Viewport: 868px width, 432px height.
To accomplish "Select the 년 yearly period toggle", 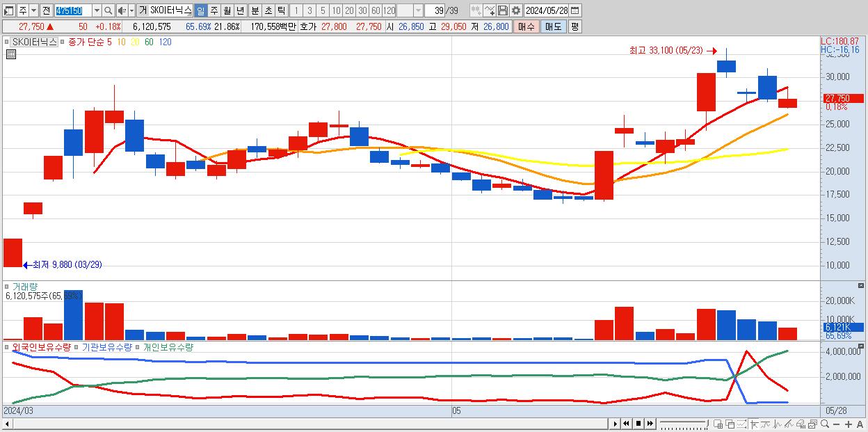I will (x=240, y=10).
